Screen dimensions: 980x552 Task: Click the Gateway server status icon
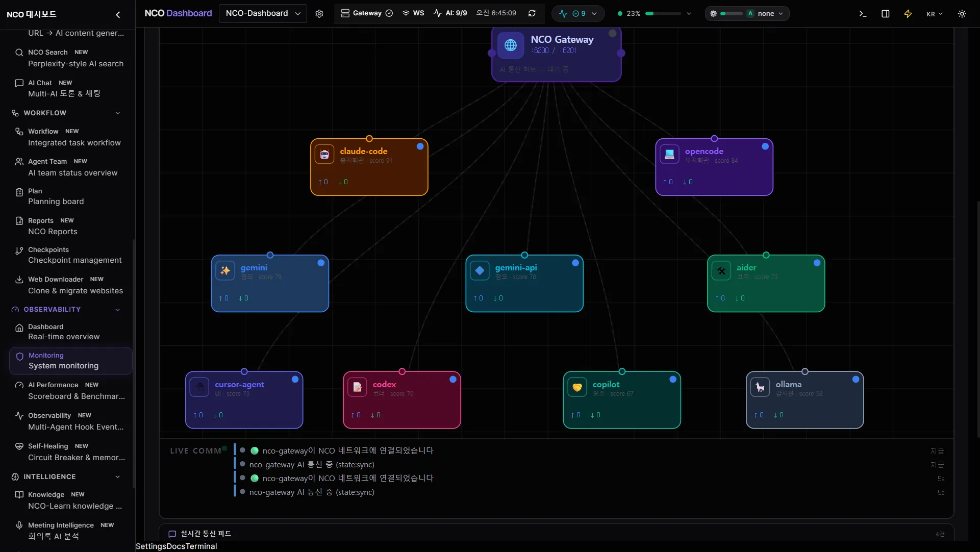tap(345, 13)
